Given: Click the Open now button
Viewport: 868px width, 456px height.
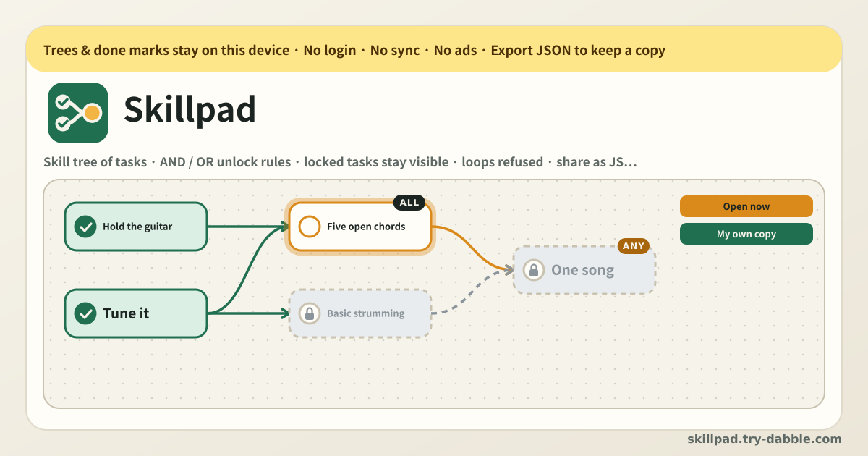Looking at the screenshot, I should tap(746, 206).
